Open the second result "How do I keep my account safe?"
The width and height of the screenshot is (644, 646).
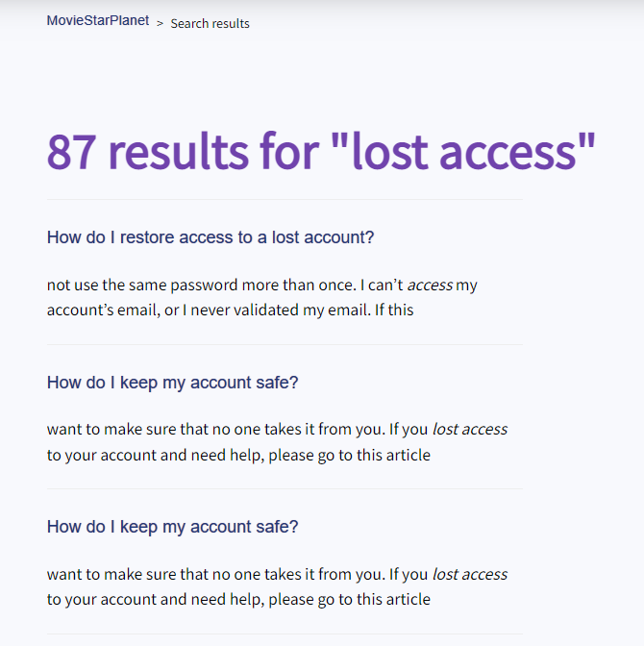[x=172, y=383]
